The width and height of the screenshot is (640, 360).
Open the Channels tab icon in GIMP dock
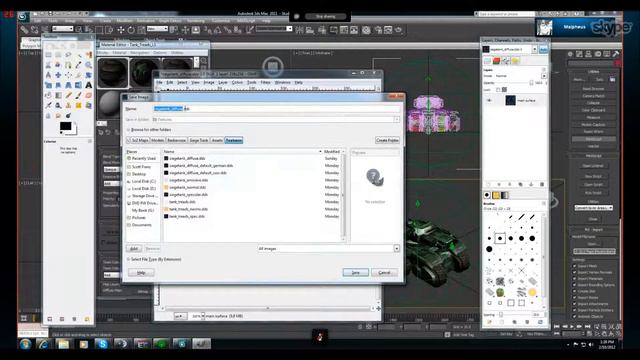pos(496,60)
